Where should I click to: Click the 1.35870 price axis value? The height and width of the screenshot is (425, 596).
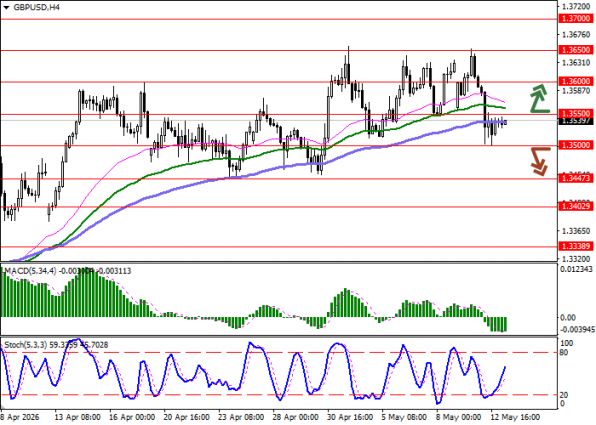pos(577,91)
